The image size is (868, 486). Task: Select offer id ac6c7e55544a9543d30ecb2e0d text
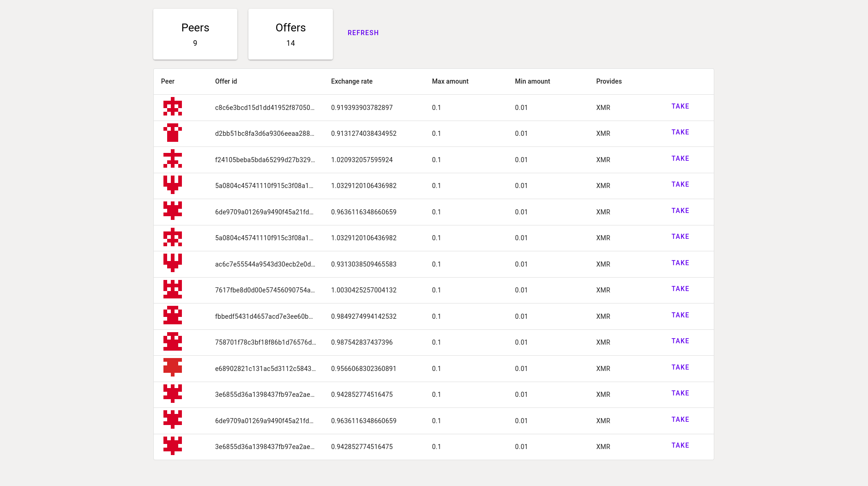[265, 264]
